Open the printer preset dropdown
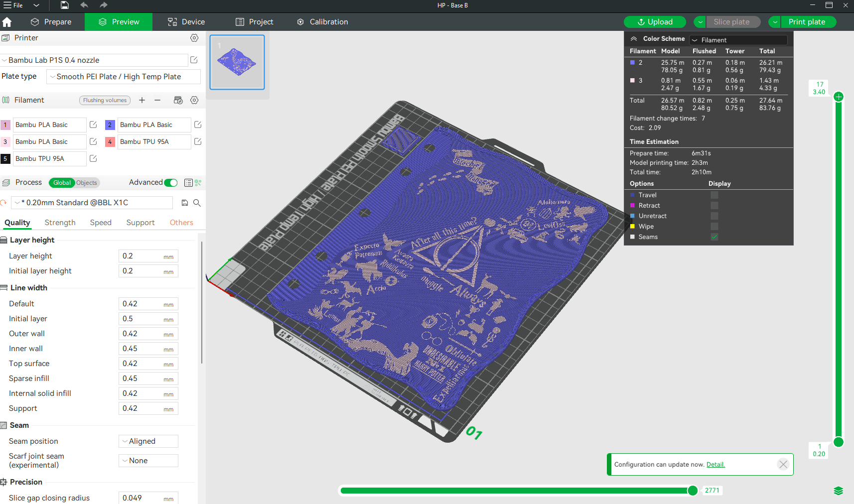Image resolution: width=854 pixels, height=504 pixels. point(94,60)
